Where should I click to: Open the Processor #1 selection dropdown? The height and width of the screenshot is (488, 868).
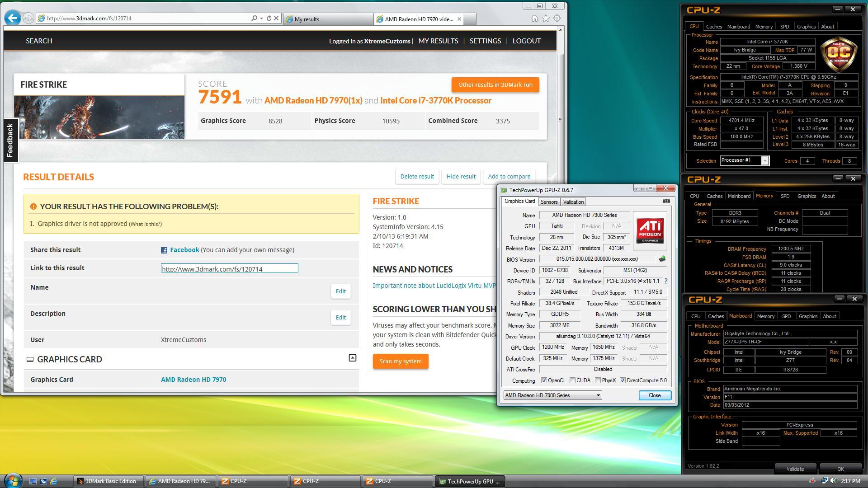click(745, 161)
